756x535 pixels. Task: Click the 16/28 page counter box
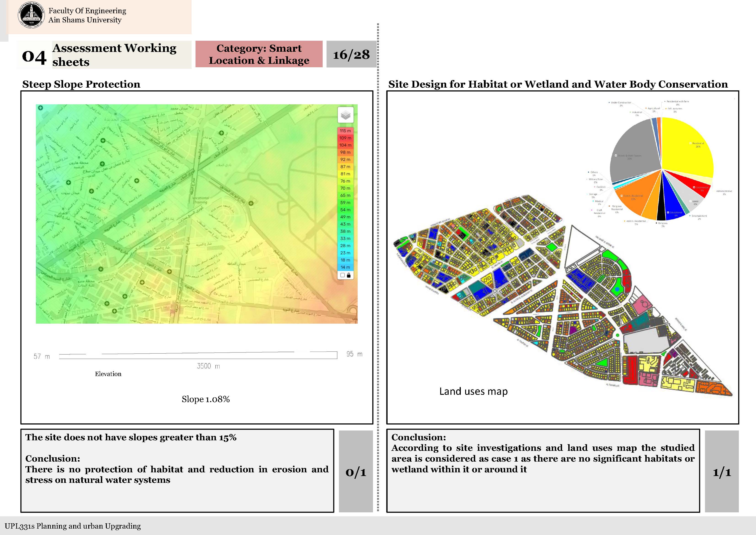click(x=351, y=54)
